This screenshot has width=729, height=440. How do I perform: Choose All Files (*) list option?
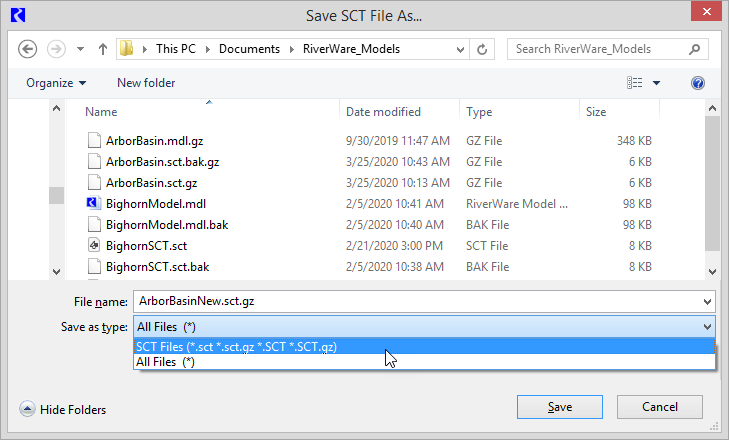[x=166, y=362]
